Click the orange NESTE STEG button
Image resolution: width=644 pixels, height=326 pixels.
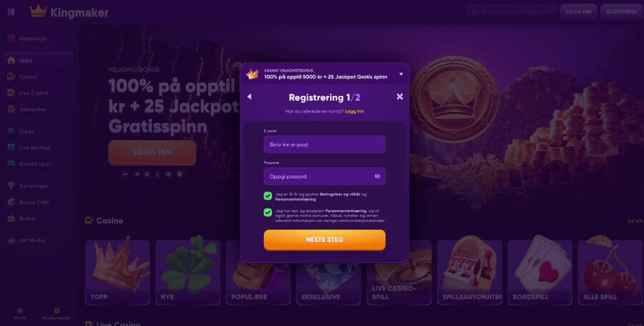click(324, 240)
